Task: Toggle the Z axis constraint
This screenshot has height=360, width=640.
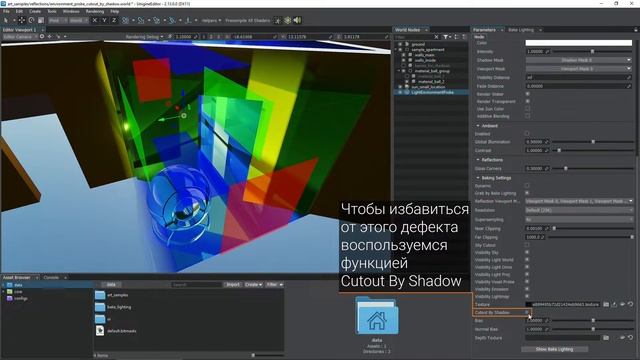Action: click(x=114, y=20)
